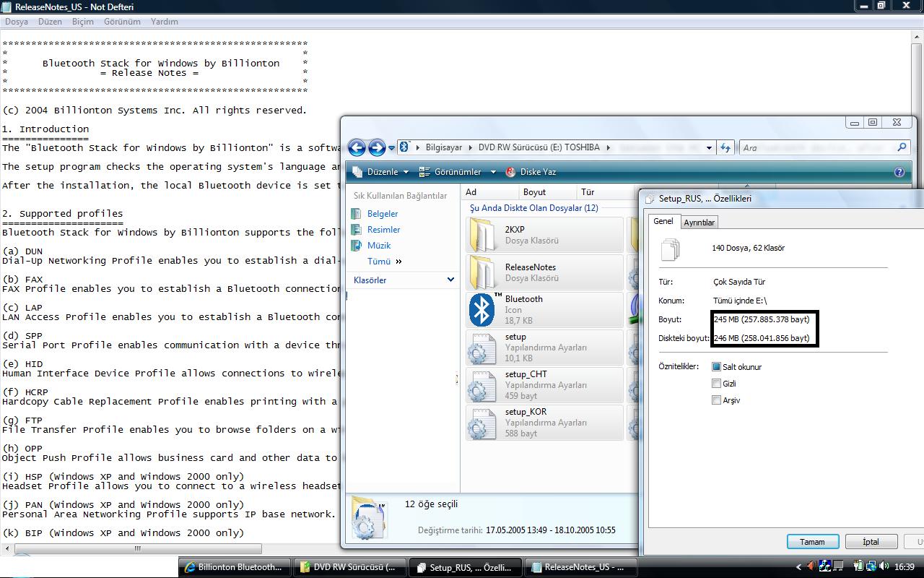Click the Bluetooth icon in address bar
The image size is (924, 578).
point(404,147)
